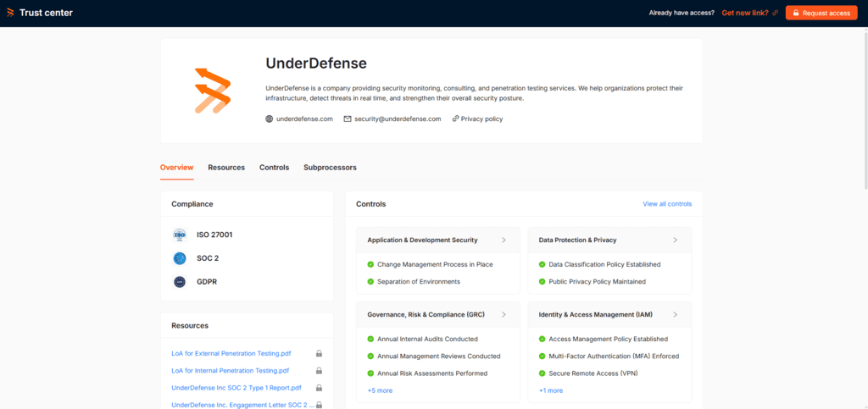
Task: Select the Overview tab
Action: pyautogui.click(x=177, y=168)
